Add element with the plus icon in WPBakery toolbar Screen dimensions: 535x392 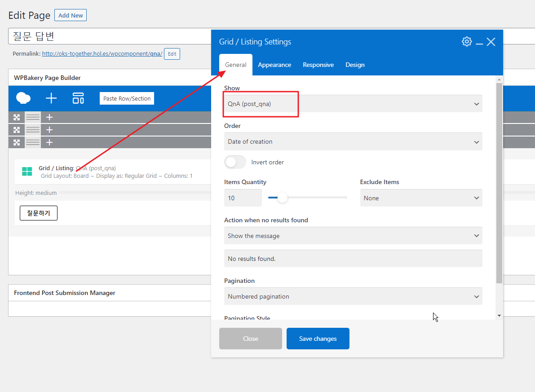(x=51, y=98)
